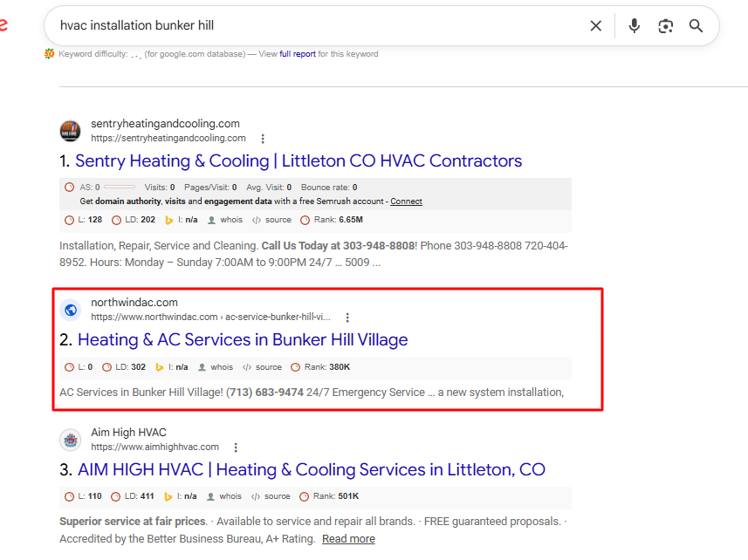Open whois for Aim High result
Viewport: 748px width, 560px height.
click(x=224, y=496)
